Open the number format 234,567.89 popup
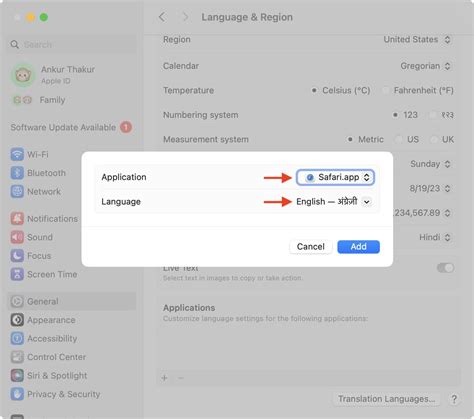The width and height of the screenshot is (474, 419). coord(423,213)
